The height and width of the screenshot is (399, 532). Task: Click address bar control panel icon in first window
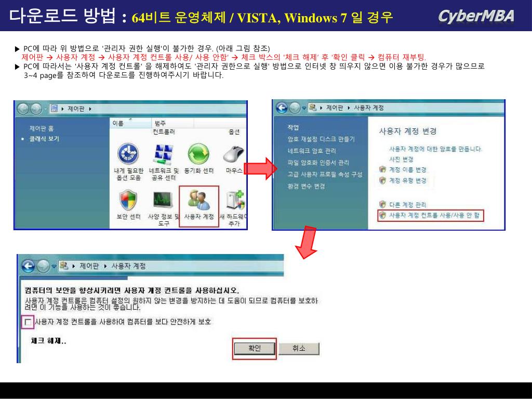pos(54,109)
